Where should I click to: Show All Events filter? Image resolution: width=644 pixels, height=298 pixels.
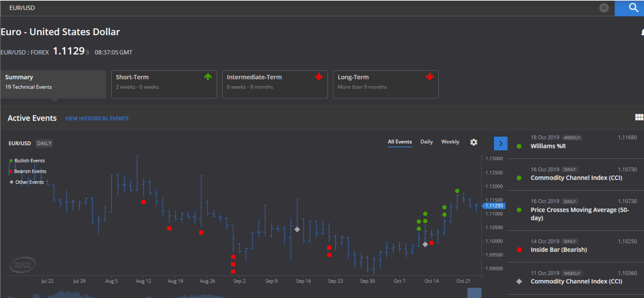click(400, 142)
